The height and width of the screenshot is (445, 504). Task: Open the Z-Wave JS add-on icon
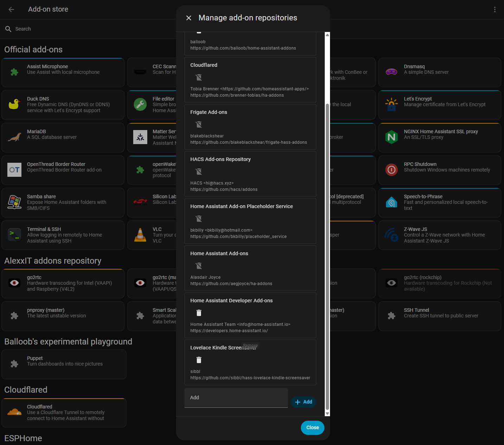[392, 235]
